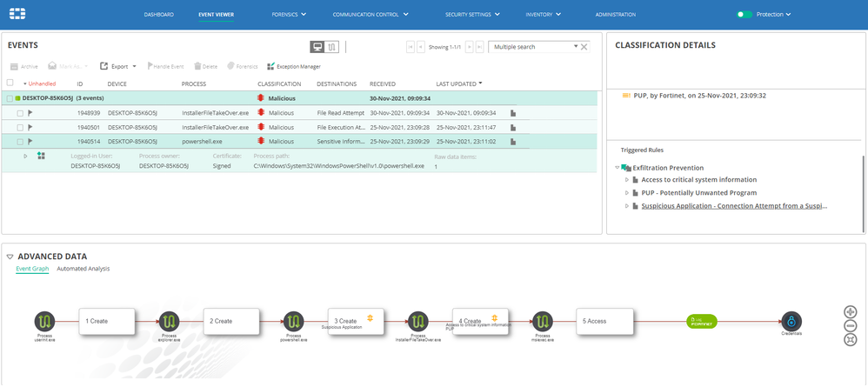This screenshot has width=868, height=387.
Task: Open the Export dropdown
Action: pyautogui.click(x=118, y=66)
